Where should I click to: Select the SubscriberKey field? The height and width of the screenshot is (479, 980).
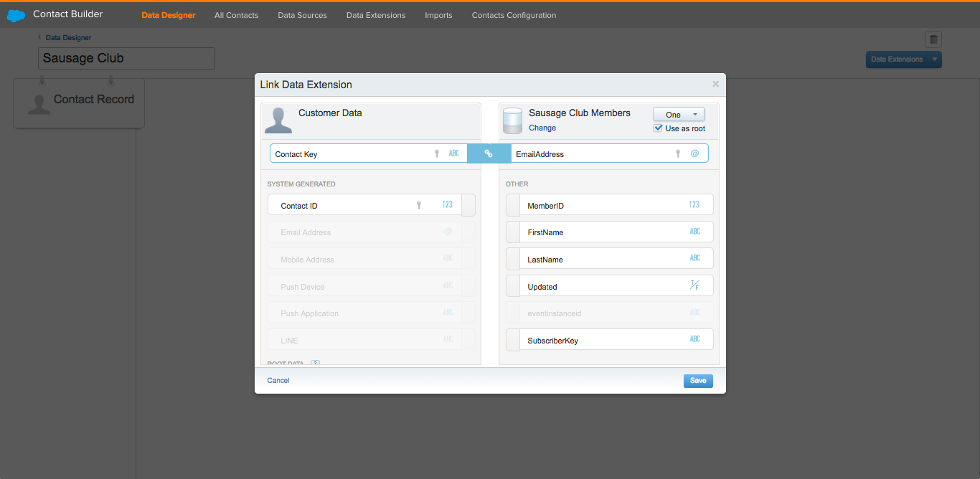(x=617, y=340)
